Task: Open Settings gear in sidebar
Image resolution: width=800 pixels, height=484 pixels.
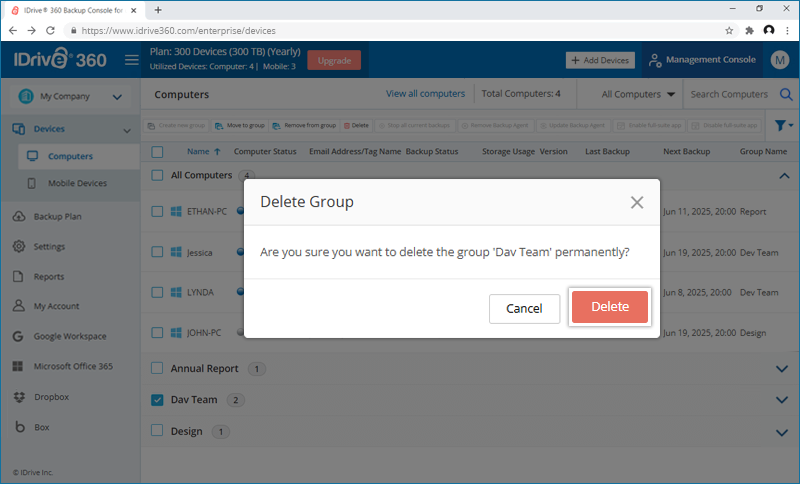Action: point(20,246)
